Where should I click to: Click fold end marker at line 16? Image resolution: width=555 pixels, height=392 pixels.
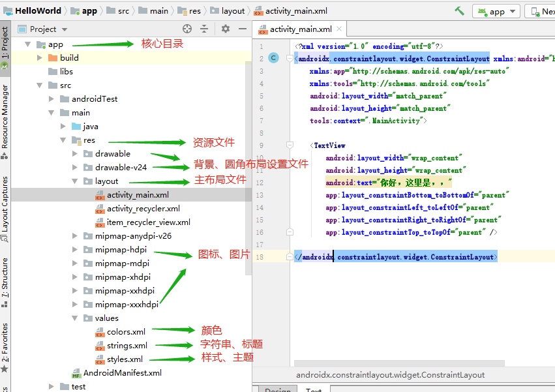(290, 232)
